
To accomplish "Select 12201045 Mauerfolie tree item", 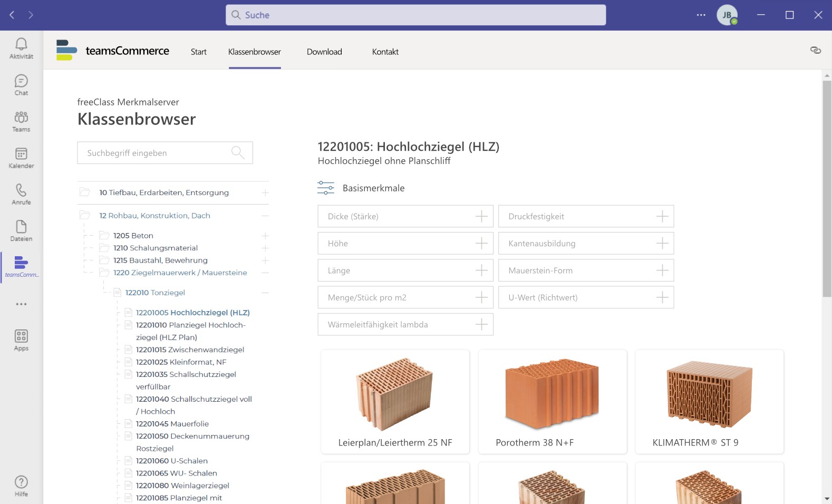I will (x=172, y=424).
